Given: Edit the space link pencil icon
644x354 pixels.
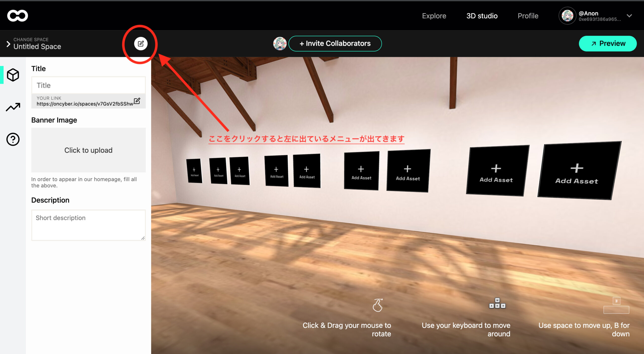Looking at the screenshot, I should pyautogui.click(x=137, y=101).
